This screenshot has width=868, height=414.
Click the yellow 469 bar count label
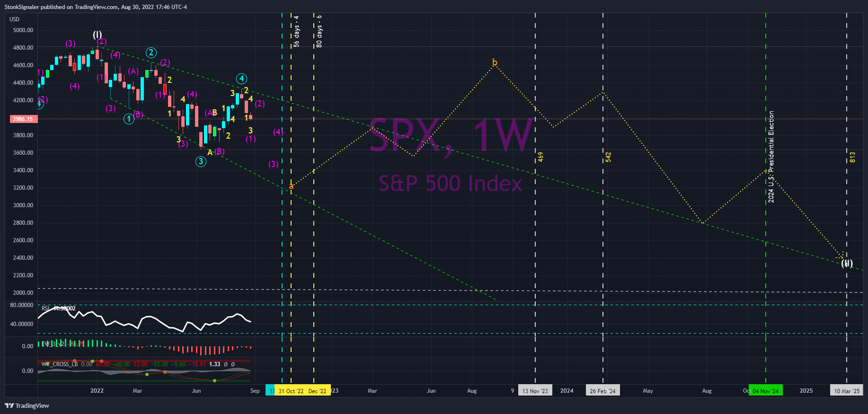[540, 157]
